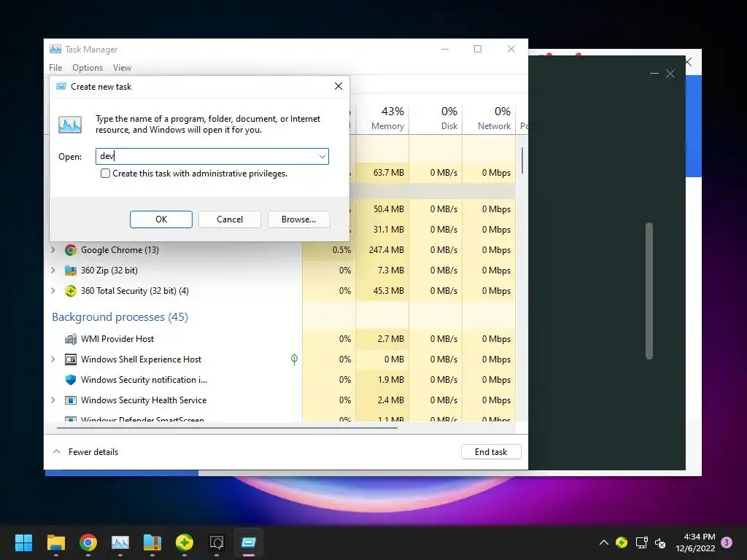747x560 pixels.
Task: Click the 360 Zip process icon
Action: 71,271
